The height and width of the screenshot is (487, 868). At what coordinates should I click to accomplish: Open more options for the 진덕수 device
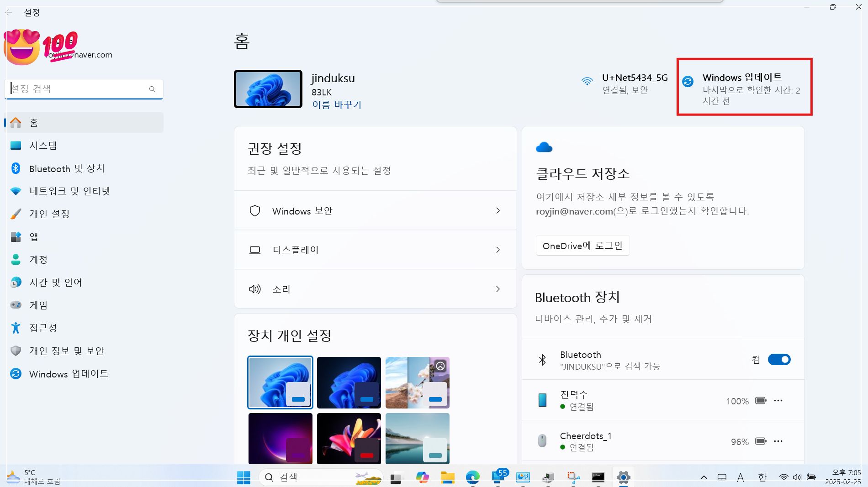point(778,401)
